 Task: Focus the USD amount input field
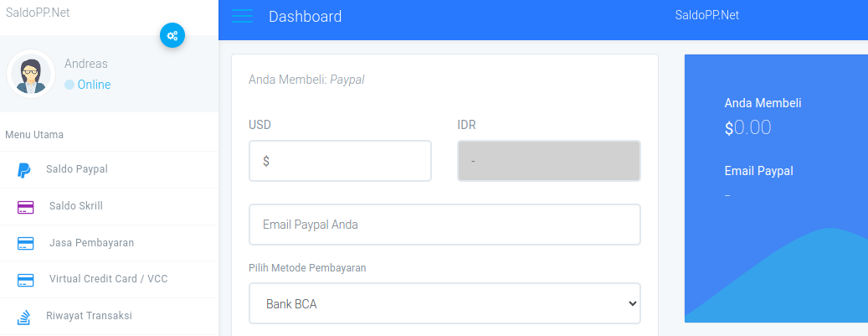[x=340, y=161]
